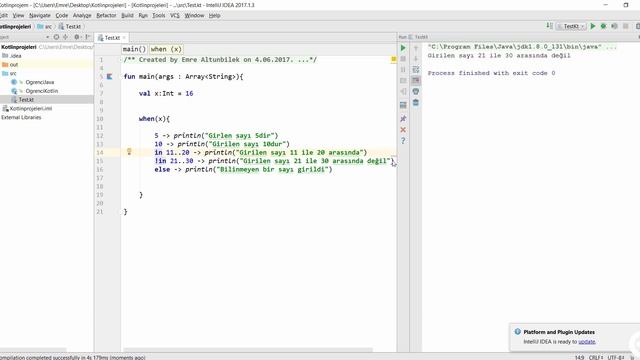Open Project view dropdown arrow
640x360 pixels.
[47, 37]
